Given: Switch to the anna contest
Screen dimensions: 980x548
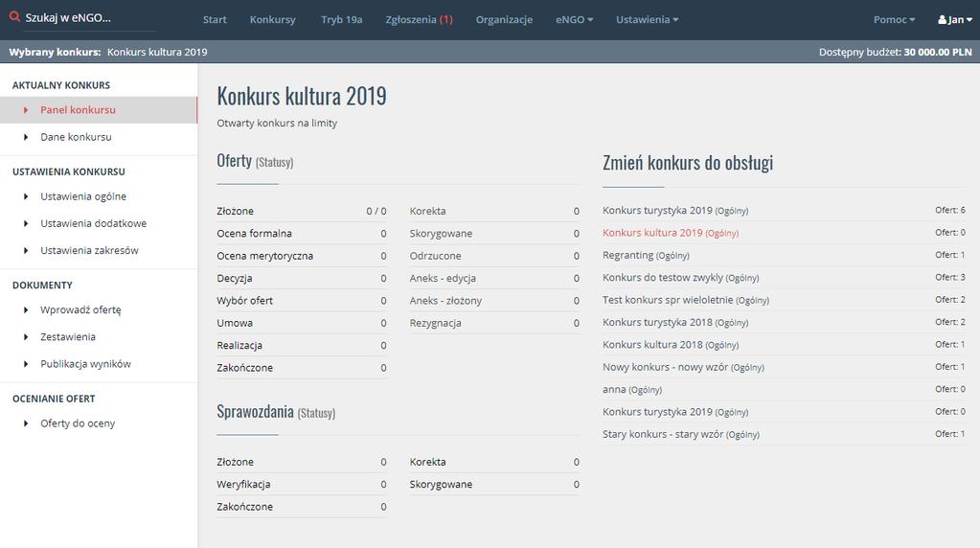Looking at the screenshot, I should pos(784,389).
